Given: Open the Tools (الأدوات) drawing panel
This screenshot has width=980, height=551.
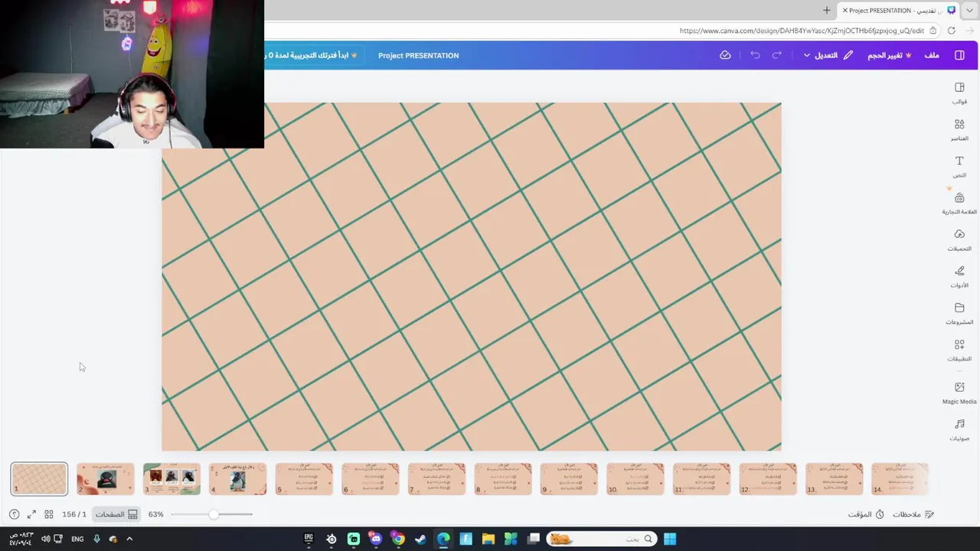Looking at the screenshot, I should (x=959, y=277).
